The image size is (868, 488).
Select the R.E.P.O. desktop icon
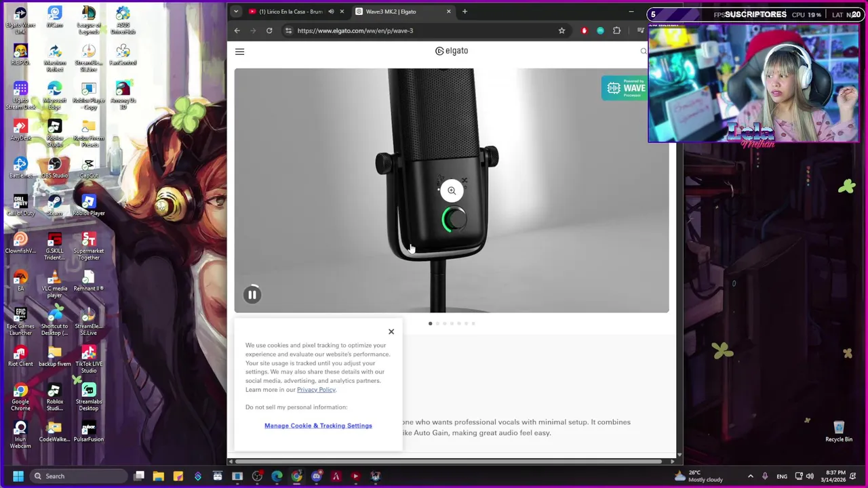tap(20, 55)
